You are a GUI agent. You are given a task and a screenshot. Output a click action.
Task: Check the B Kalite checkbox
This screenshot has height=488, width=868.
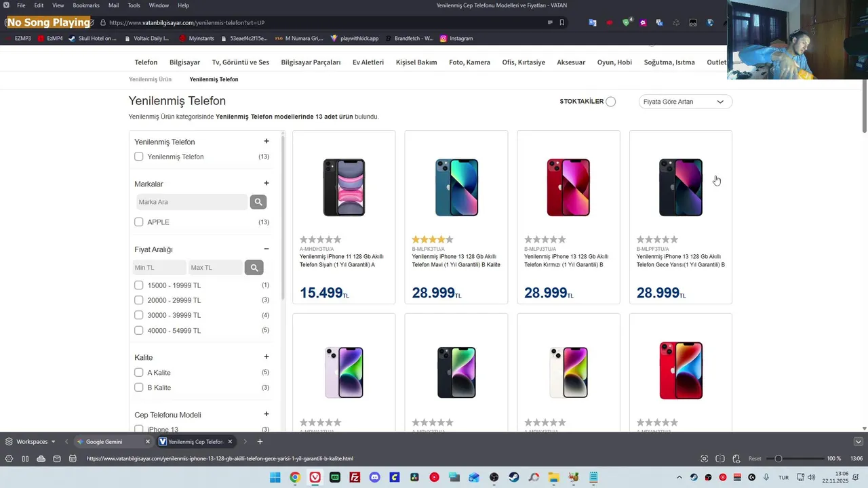point(139,388)
